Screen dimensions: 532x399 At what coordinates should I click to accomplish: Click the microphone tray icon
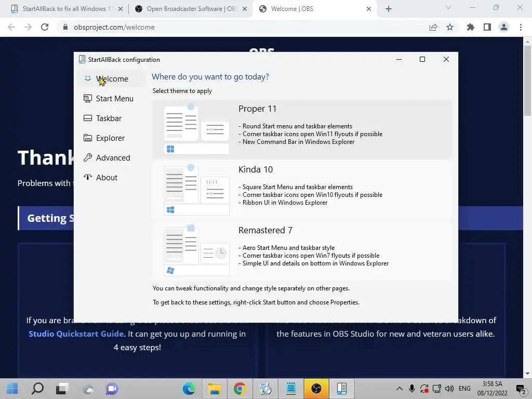tap(411, 389)
